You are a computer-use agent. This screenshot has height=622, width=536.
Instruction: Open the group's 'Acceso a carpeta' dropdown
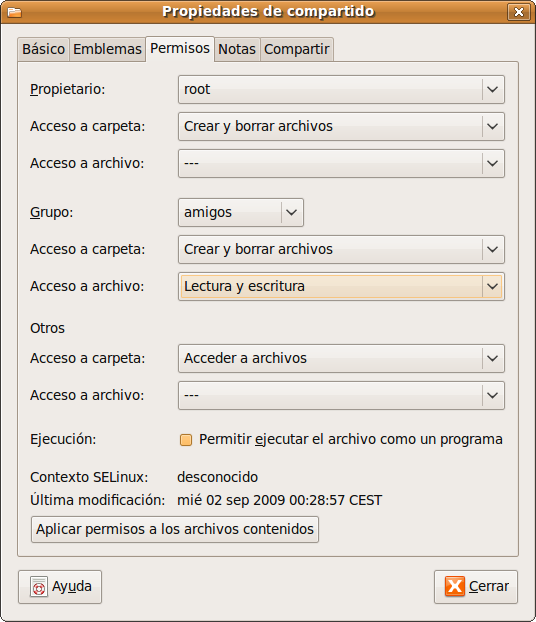pos(341,249)
